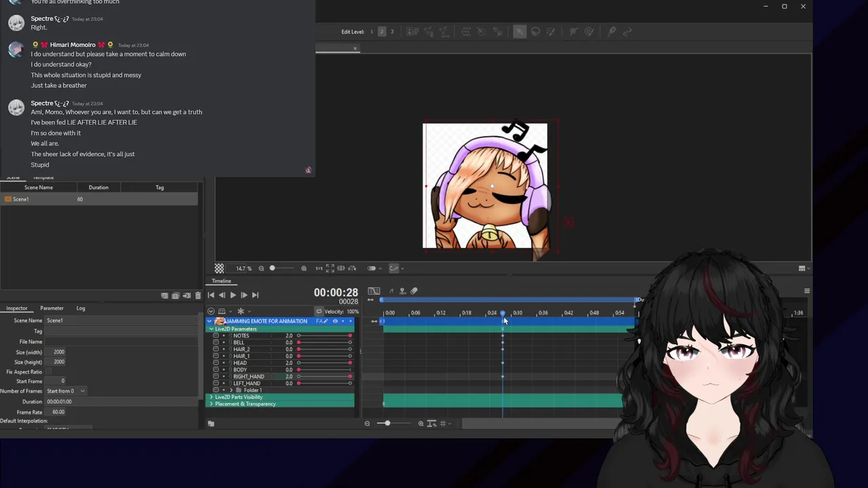Click the mesh grid icon in the top toolbar
The height and width of the screenshot is (488, 868).
[x=466, y=32]
